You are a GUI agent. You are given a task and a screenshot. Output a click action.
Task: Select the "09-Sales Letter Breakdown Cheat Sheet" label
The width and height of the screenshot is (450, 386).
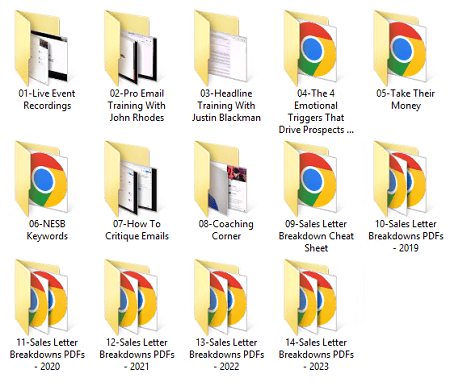316,236
